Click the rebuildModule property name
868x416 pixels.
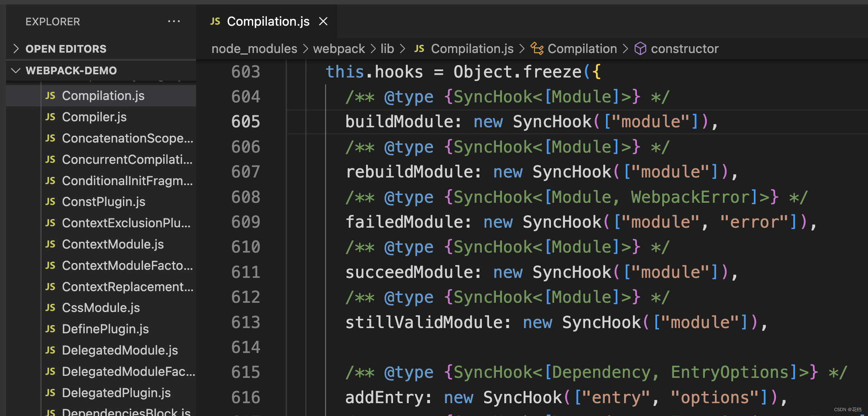409,172
